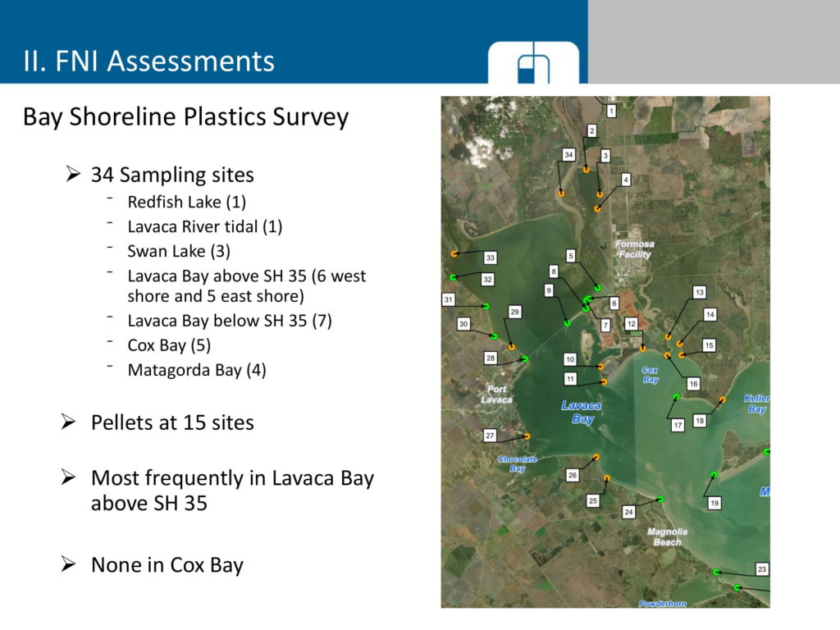Click the 'II. FNI Assessments' slide title
840x630 pixels.
[148, 61]
